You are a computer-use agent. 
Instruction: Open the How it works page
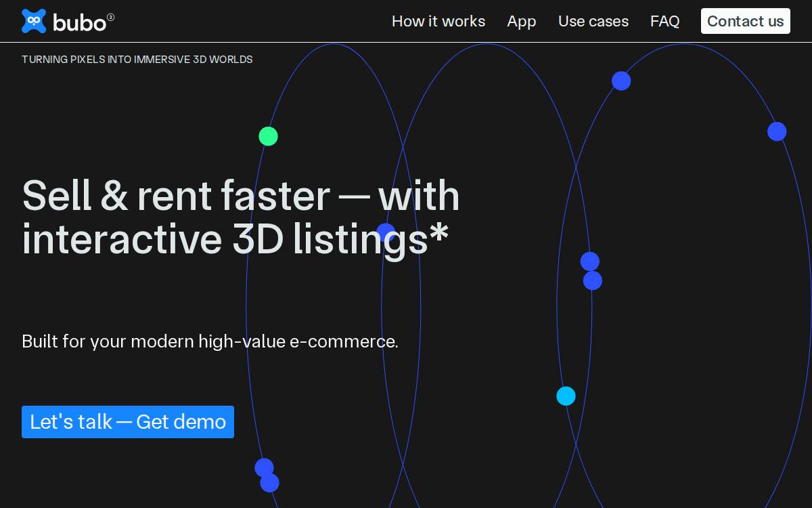click(x=438, y=21)
